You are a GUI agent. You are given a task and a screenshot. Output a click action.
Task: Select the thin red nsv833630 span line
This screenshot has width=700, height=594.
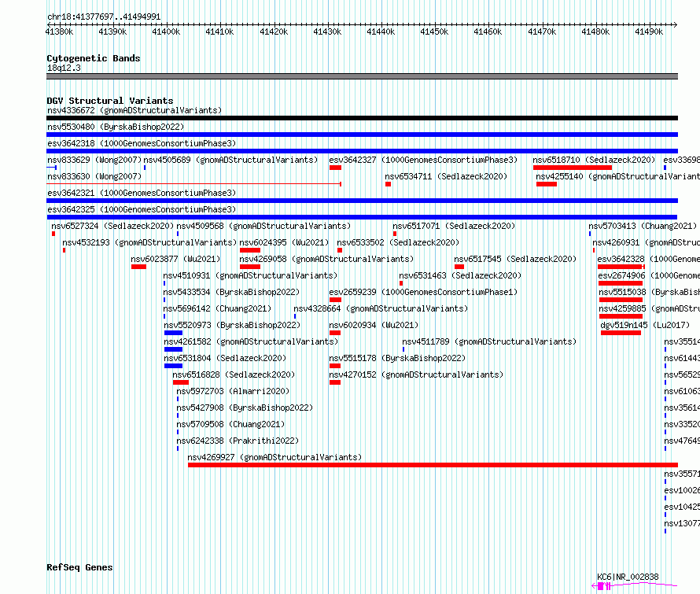point(193,184)
